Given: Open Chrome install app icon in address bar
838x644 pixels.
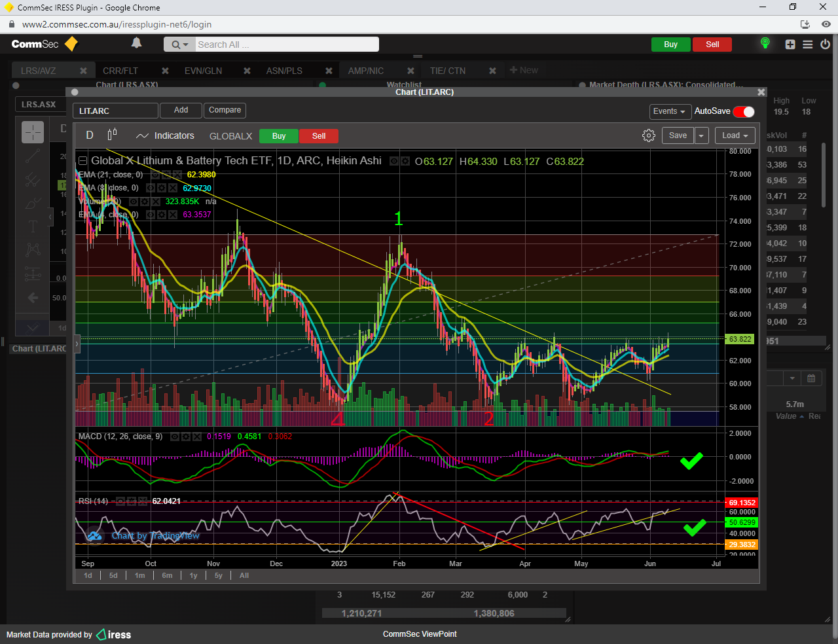Looking at the screenshot, I should click(805, 24).
